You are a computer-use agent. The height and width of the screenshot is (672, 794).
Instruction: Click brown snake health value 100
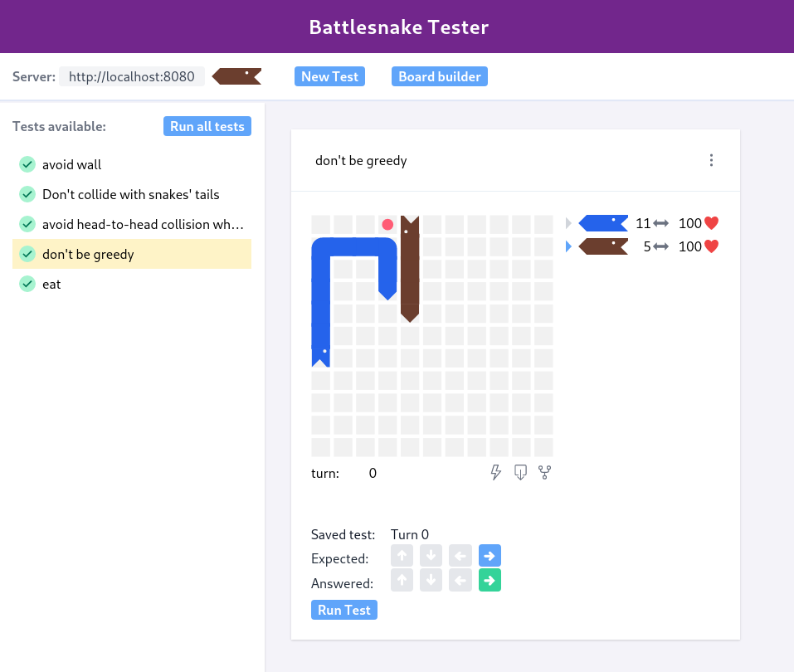click(689, 246)
